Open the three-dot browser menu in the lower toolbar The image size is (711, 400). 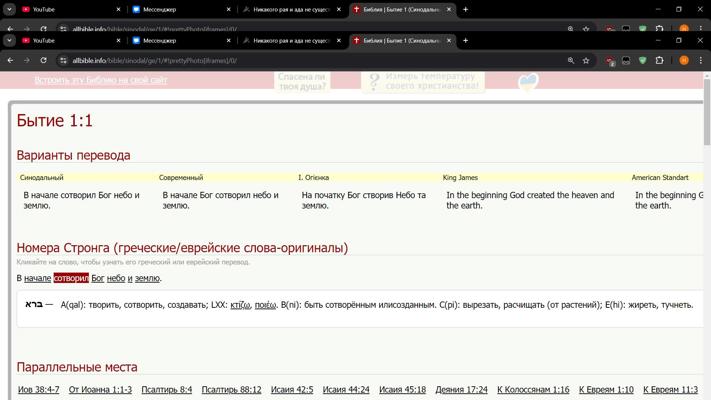point(701,60)
